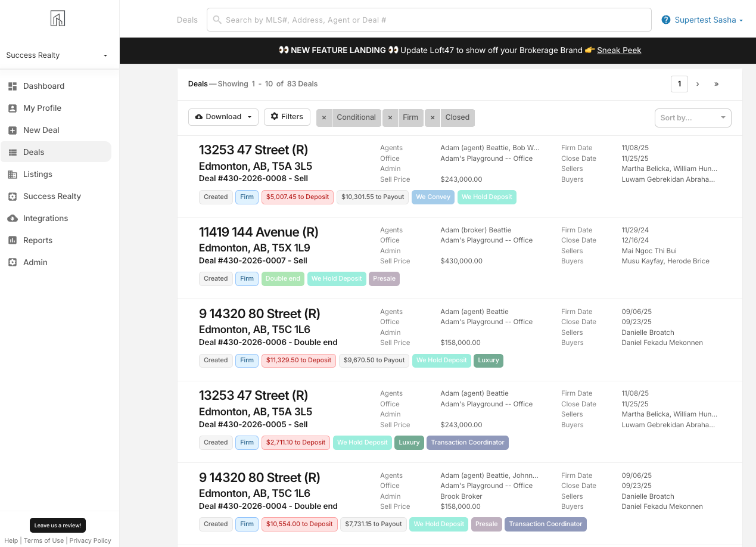Click the deals search field

[429, 20]
